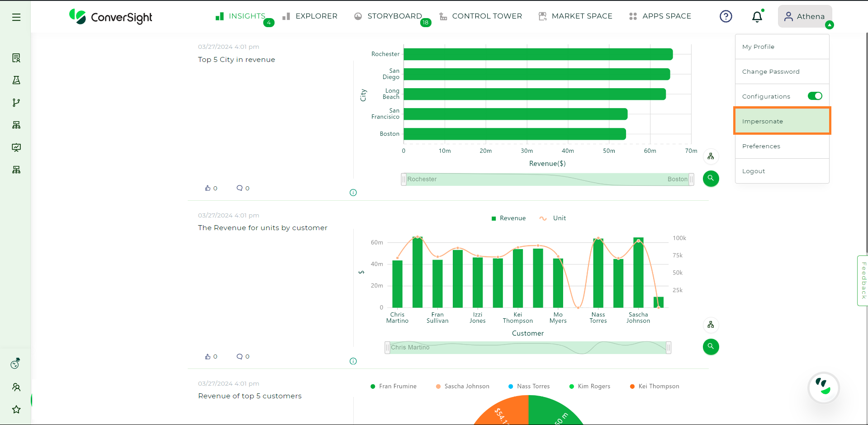Image resolution: width=868 pixels, height=425 pixels.
Task: Toggle Fran Frumine in pie legend
Action: (393, 386)
